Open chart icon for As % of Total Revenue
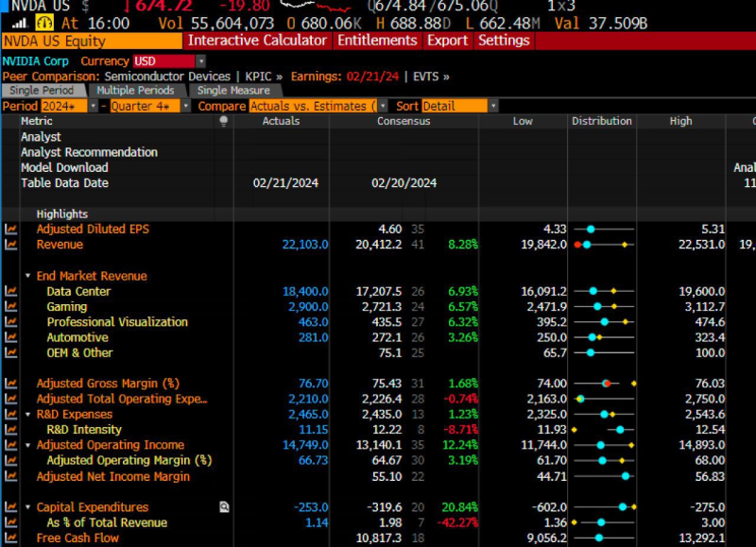This screenshot has width=756, height=547. [10, 522]
